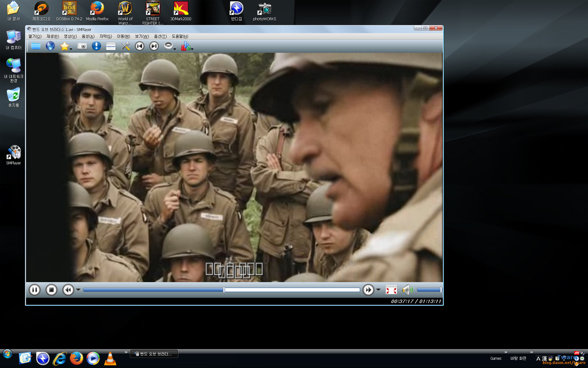Click the favorites star toolbar icon
588x368 pixels.
64,46
